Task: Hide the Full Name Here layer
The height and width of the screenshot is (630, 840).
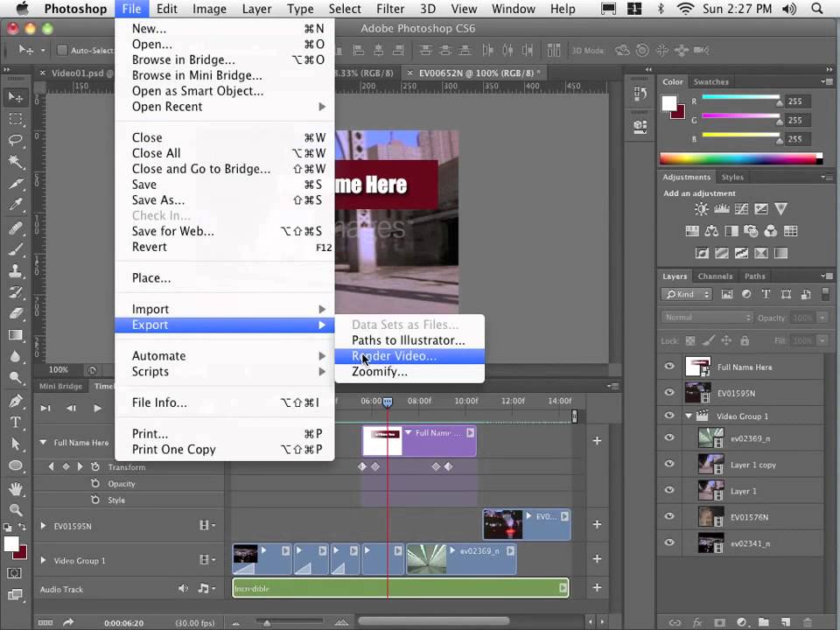Action: point(669,367)
